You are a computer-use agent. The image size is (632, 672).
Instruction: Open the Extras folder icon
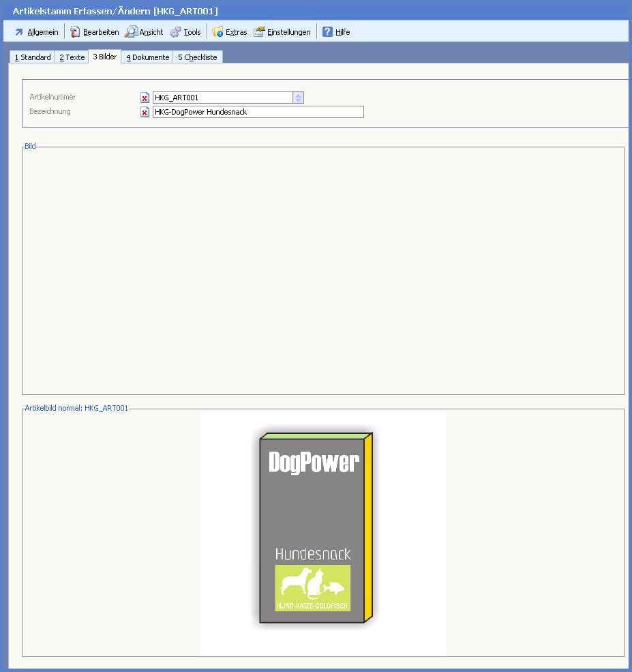click(217, 32)
